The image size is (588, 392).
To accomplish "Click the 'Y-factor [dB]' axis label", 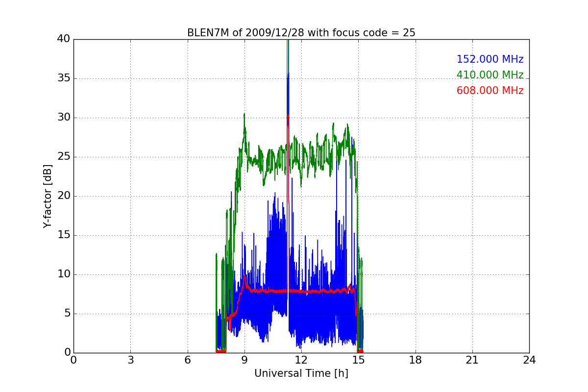I will (x=47, y=196).
